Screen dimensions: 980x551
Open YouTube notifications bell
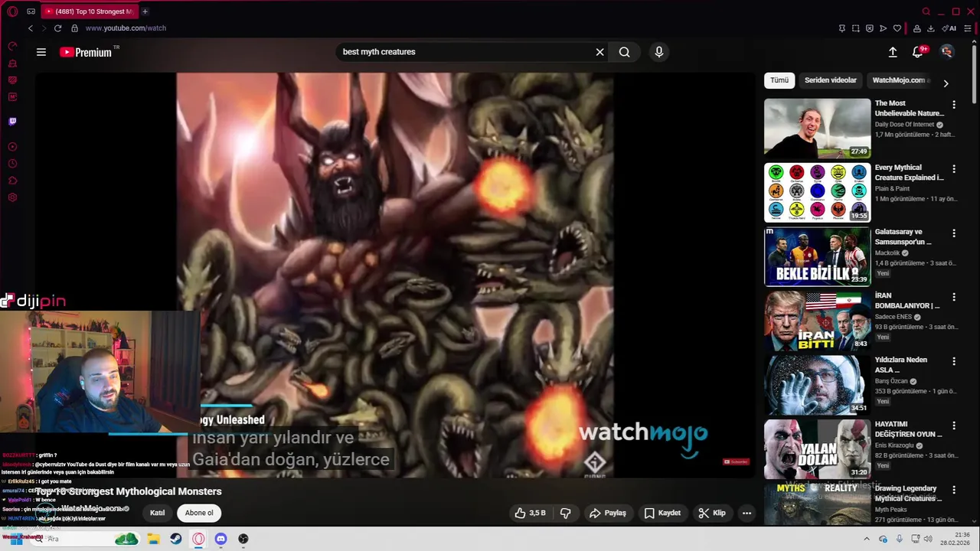pyautogui.click(x=917, y=52)
